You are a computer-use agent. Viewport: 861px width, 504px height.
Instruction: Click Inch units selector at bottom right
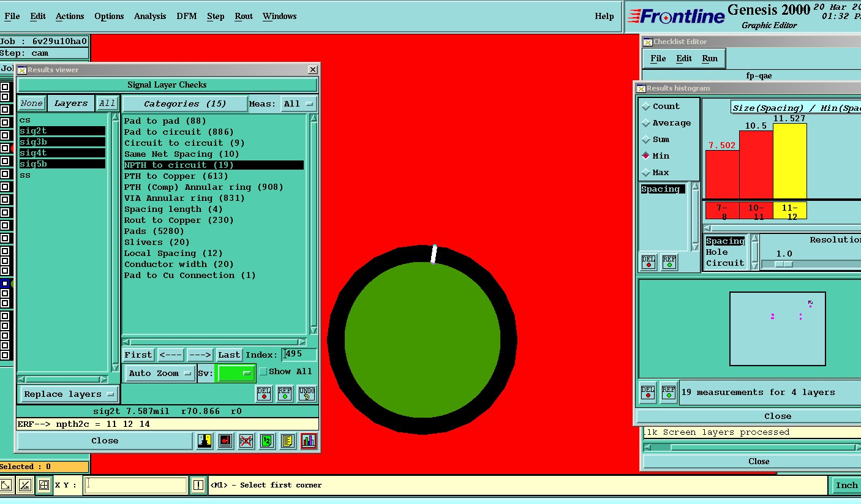click(846, 485)
